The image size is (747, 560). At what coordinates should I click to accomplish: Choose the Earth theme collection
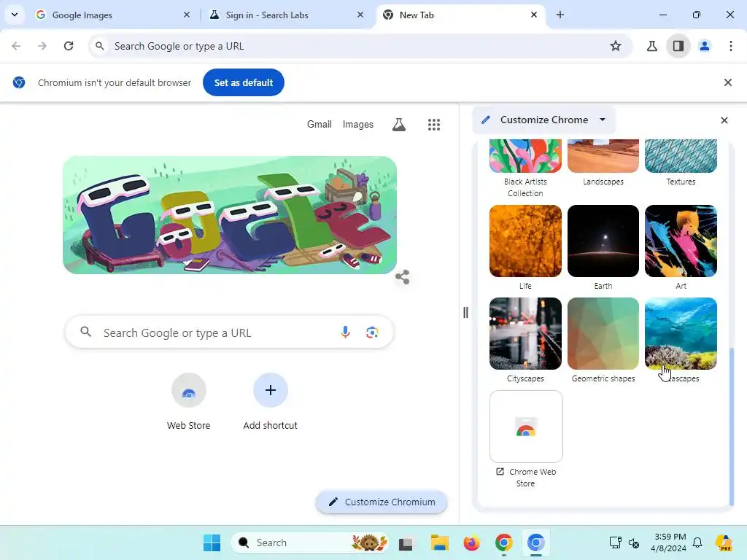click(x=603, y=248)
